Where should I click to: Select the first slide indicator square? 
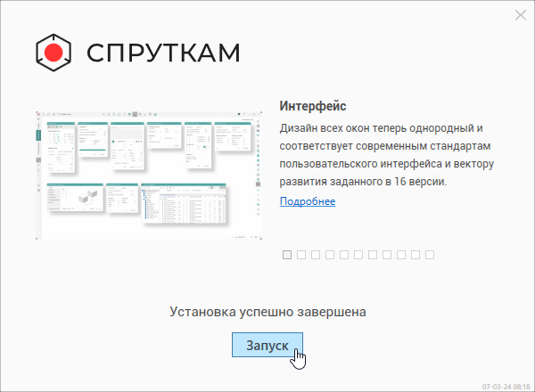pyautogui.click(x=287, y=255)
